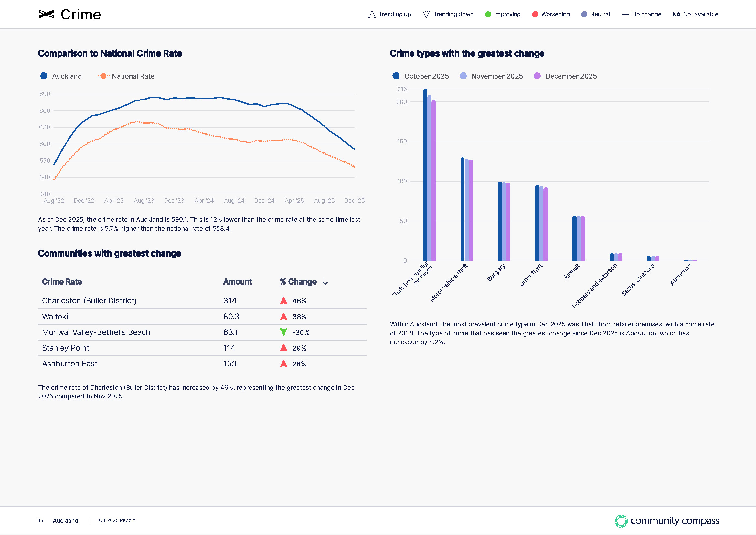The height and width of the screenshot is (535, 756).
Task: Click Communities with greatest change heading
Action: (x=110, y=253)
